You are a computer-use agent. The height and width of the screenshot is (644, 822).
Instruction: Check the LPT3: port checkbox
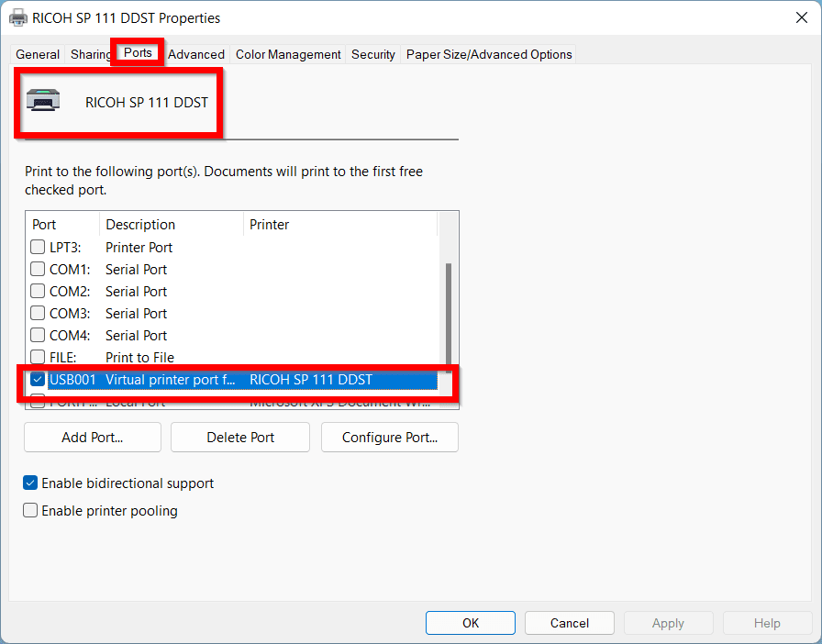38,247
